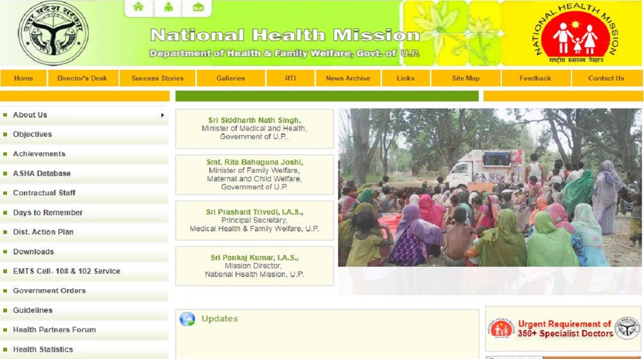The width and height of the screenshot is (644, 359).
Task: Open Objectives in sidebar
Action: click(x=84, y=134)
